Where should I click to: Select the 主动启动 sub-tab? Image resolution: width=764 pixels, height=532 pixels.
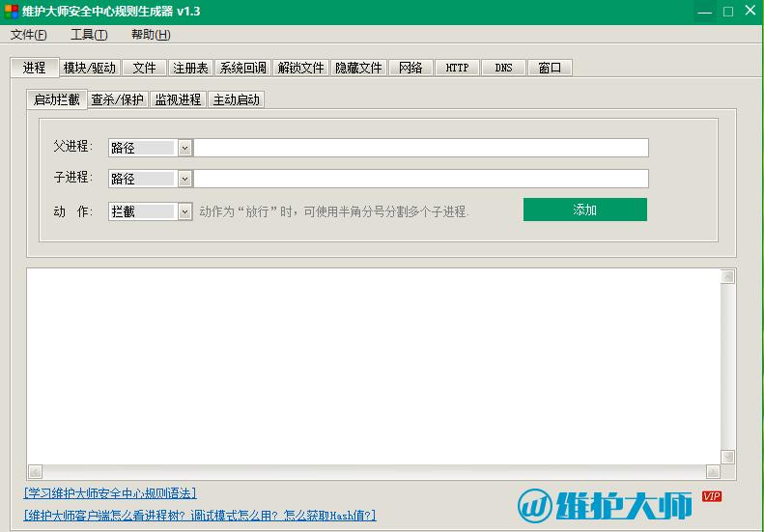[x=237, y=99]
